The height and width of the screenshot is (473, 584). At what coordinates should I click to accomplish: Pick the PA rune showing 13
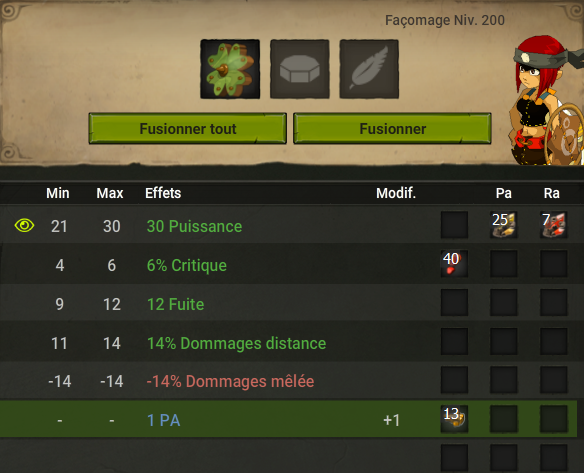(454, 419)
